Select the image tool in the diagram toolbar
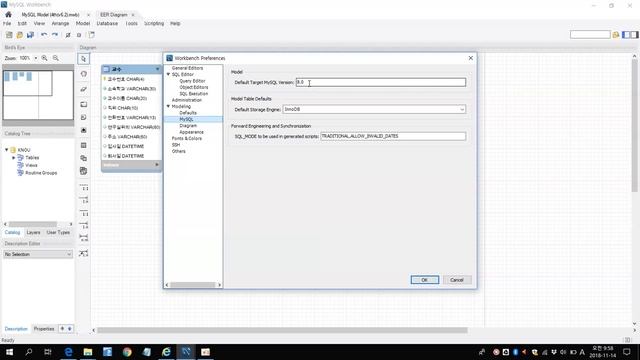Viewport: 640px width, 360px height. coord(84,130)
